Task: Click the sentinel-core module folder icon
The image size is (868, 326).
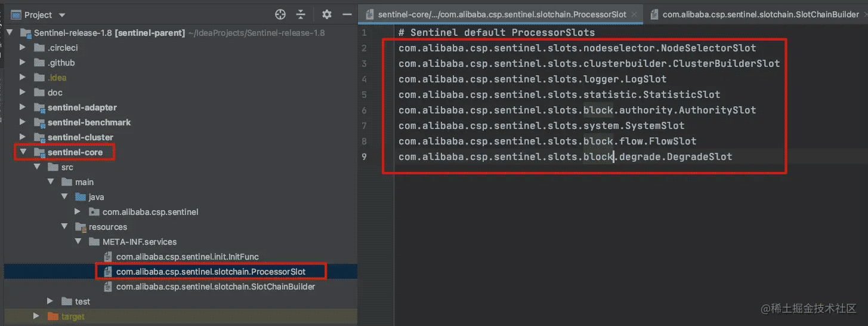Action: click(39, 152)
